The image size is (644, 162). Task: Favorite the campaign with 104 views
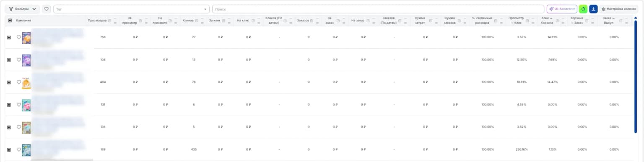[x=19, y=60]
